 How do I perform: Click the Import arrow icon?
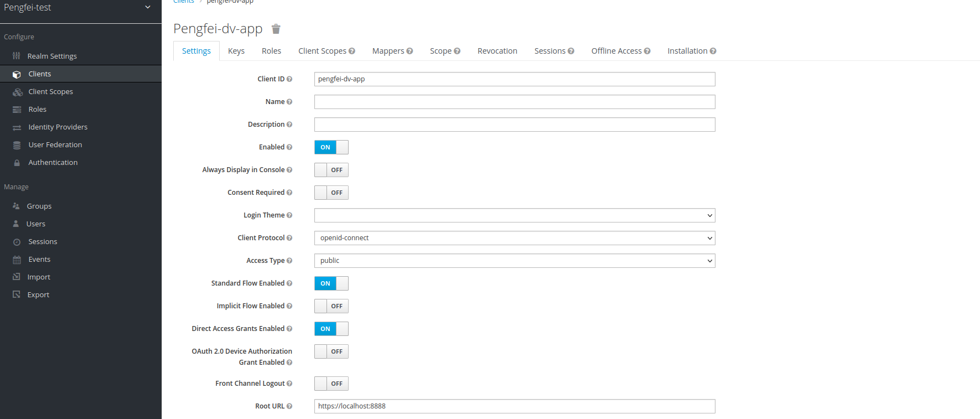click(17, 277)
